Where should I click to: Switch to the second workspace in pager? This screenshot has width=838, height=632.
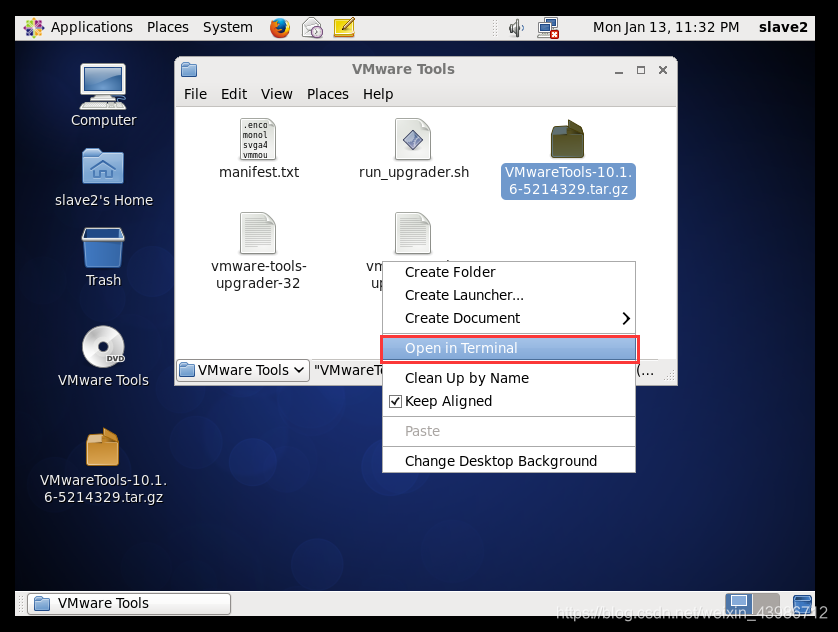click(x=766, y=603)
